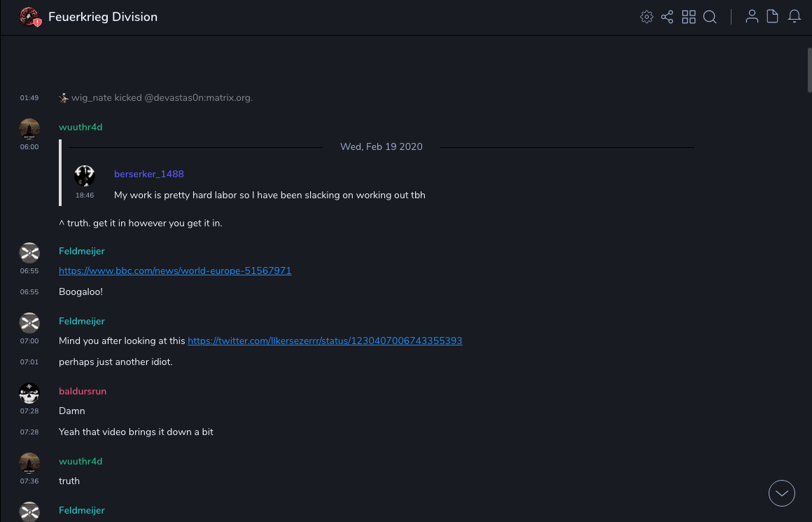Click first Feldmeijer username above BBC link

pyautogui.click(x=82, y=251)
